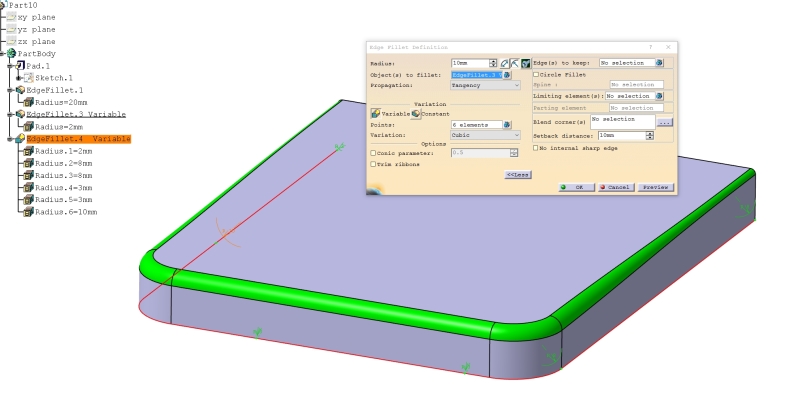This screenshot has width=800, height=393.
Task: Click the yz plane icon in the tree
Action: pos(11,29)
